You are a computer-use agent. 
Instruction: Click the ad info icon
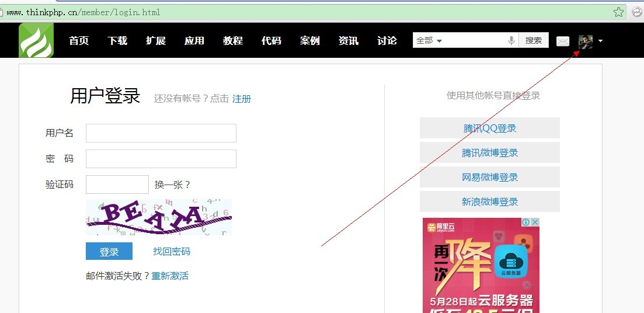pyautogui.click(x=525, y=222)
